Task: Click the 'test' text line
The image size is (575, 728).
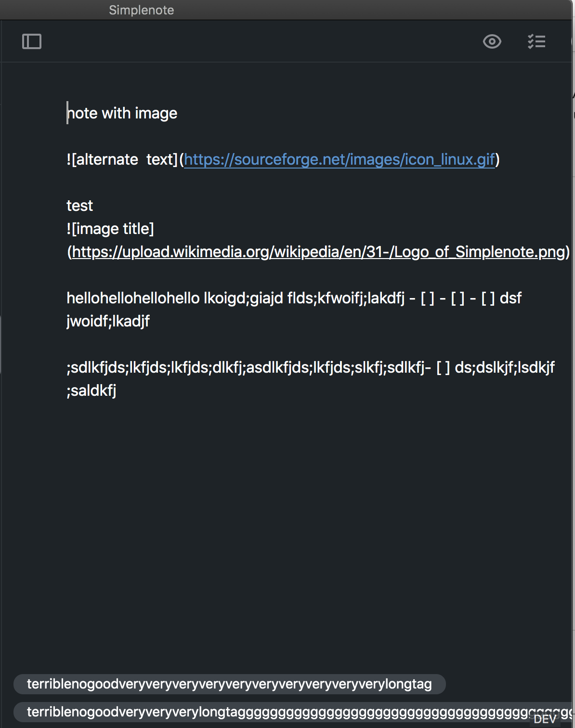Action: coord(79,205)
